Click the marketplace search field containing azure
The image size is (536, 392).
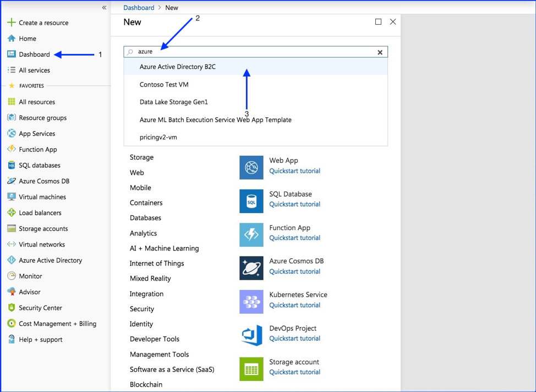[256, 52]
